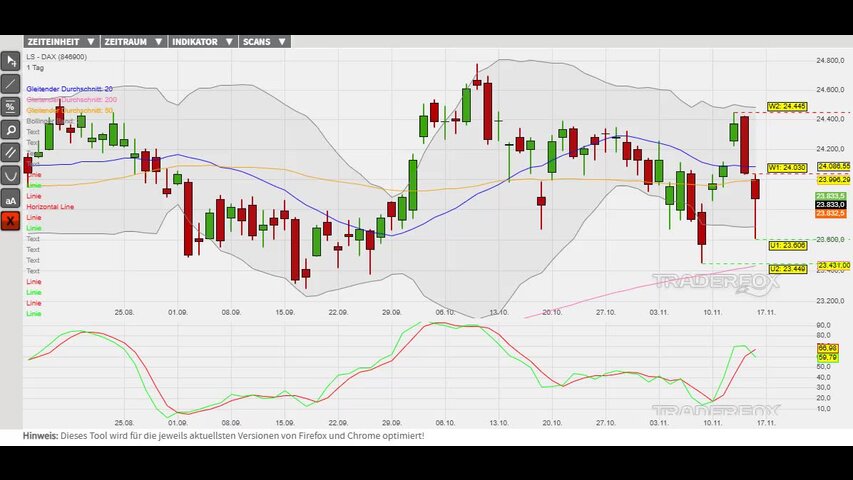Click the LS - DAX (846900) title
This screenshot has height=480, width=853.
[56, 57]
